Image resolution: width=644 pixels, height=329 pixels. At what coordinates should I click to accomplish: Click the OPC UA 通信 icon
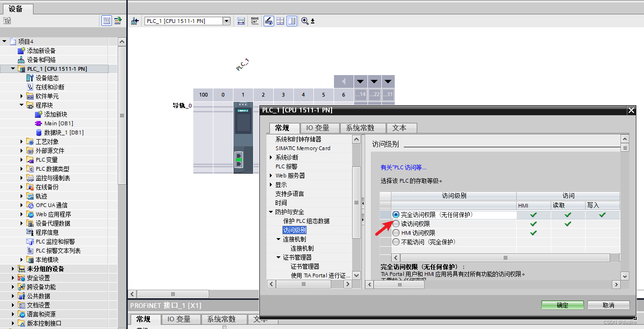[30, 205]
